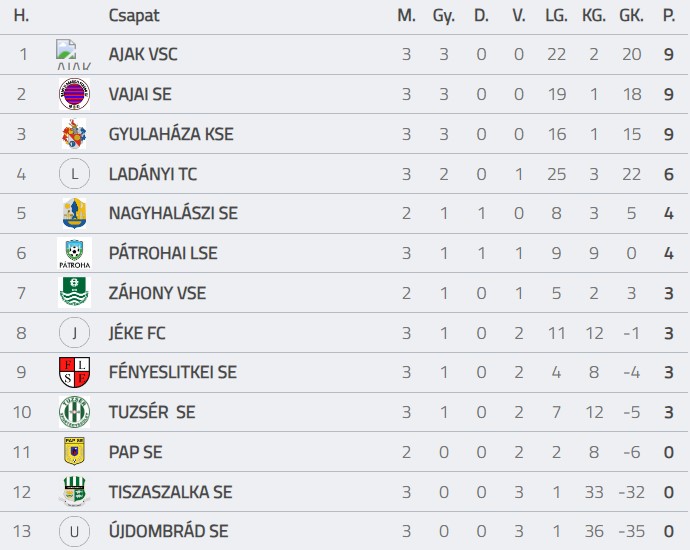Open the AJAK VSC team link
This screenshot has width=690, height=550.
(x=143, y=55)
